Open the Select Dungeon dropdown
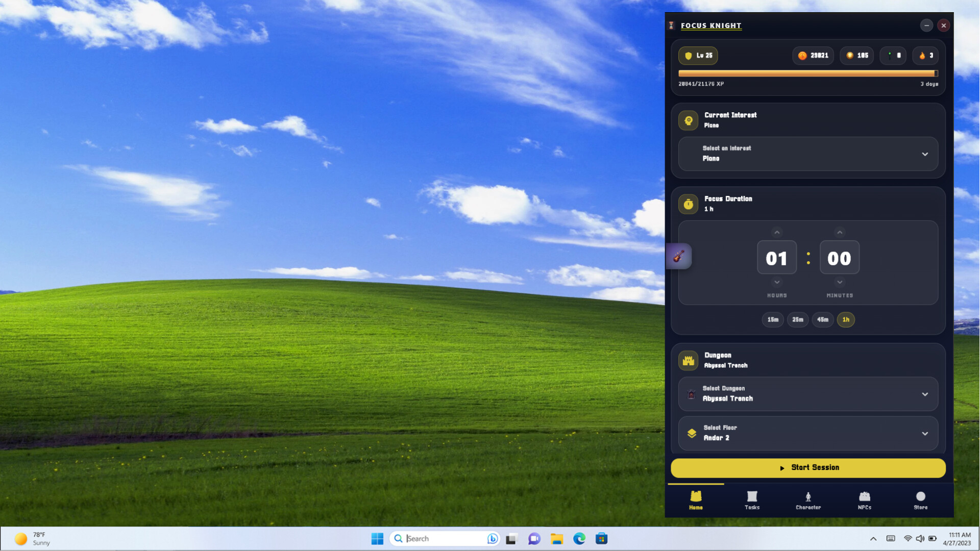The width and height of the screenshot is (980, 551). pyautogui.click(x=807, y=394)
